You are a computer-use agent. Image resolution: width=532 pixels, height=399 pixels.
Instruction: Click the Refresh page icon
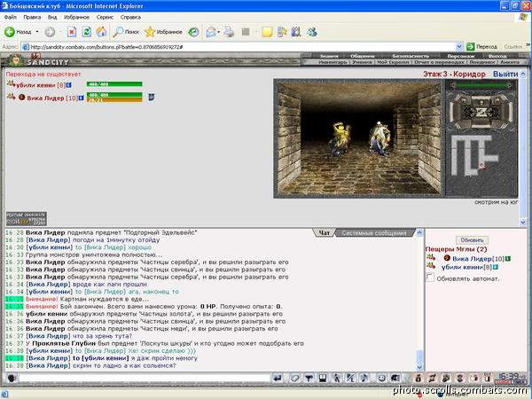[87, 32]
